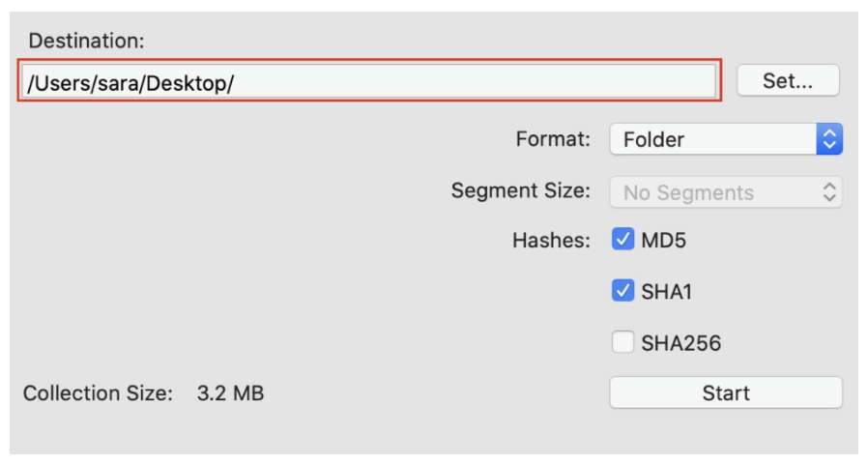Open the Format dropdown showing Folder
Viewport: 868px width, 464px height.
point(726,139)
